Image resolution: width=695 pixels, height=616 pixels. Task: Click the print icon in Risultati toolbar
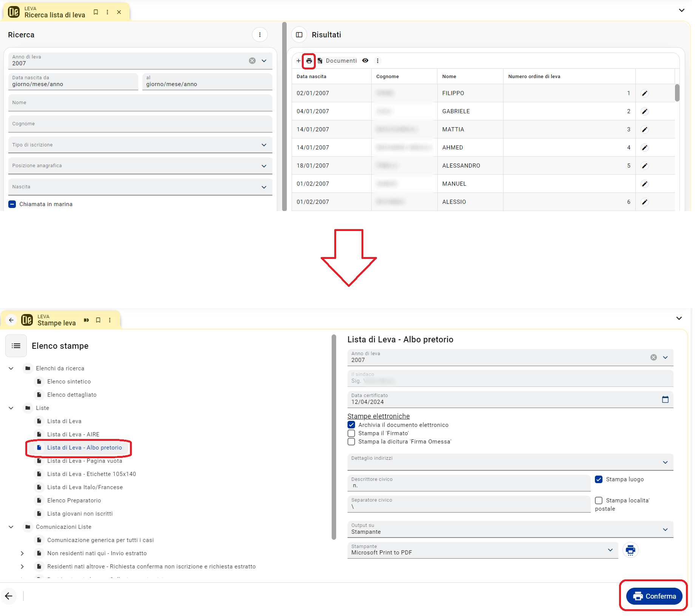tap(309, 61)
